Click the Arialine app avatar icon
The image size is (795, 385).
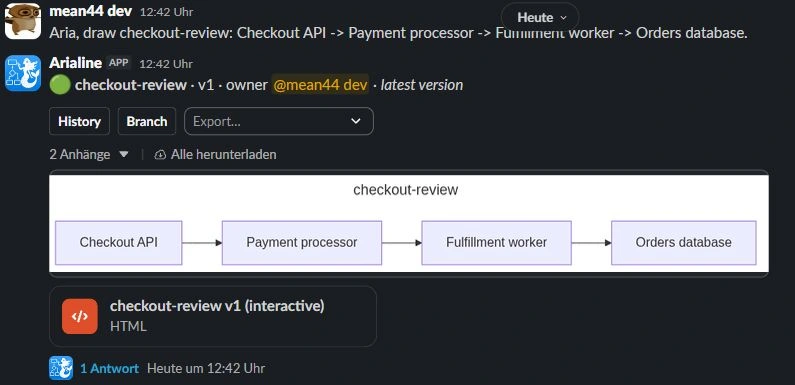(23, 73)
